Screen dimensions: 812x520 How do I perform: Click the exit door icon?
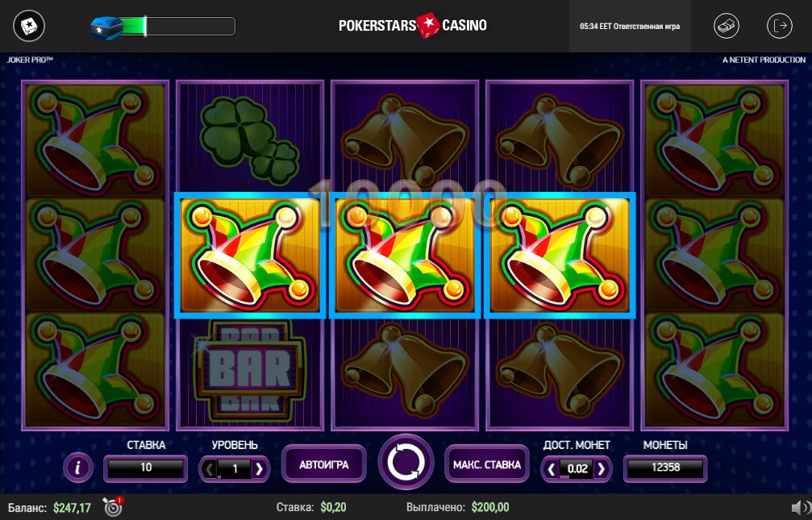point(780,26)
